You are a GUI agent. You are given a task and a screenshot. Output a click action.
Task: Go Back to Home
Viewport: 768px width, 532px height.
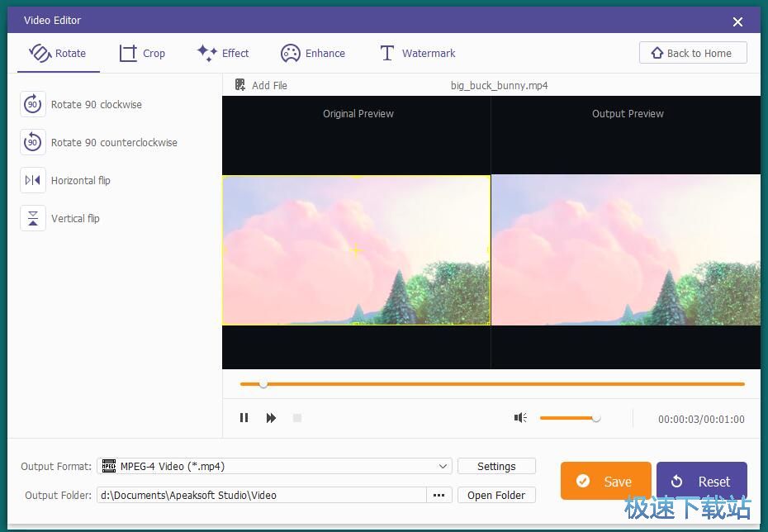tap(693, 53)
